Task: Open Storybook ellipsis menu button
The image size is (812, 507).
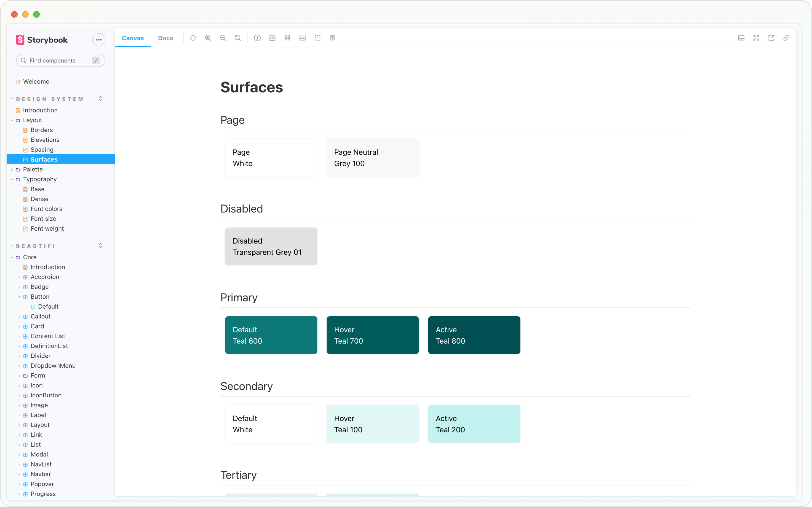Action: tap(98, 40)
